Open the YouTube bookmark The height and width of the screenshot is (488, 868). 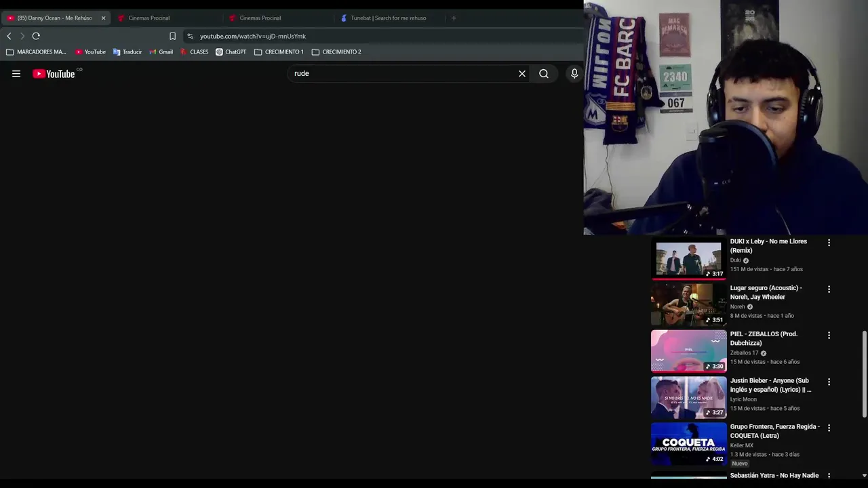point(90,52)
